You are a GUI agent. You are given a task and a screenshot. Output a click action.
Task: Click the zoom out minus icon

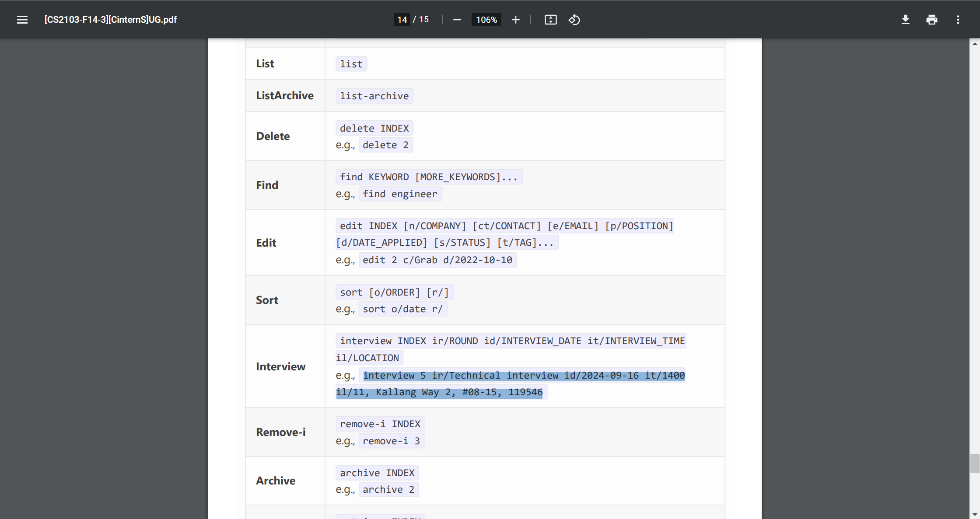(x=457, y=20)
